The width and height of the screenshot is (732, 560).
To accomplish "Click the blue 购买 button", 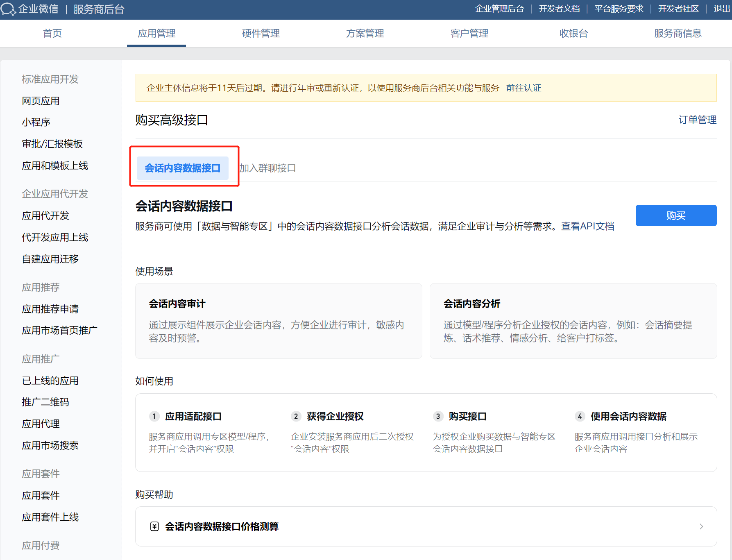I will [x=676, y=215].
